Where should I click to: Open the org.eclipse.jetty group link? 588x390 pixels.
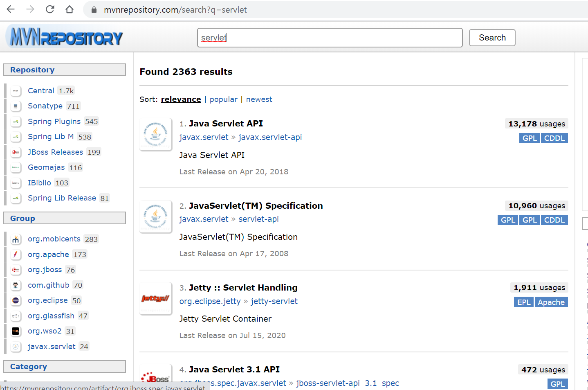tap(210, 301)
